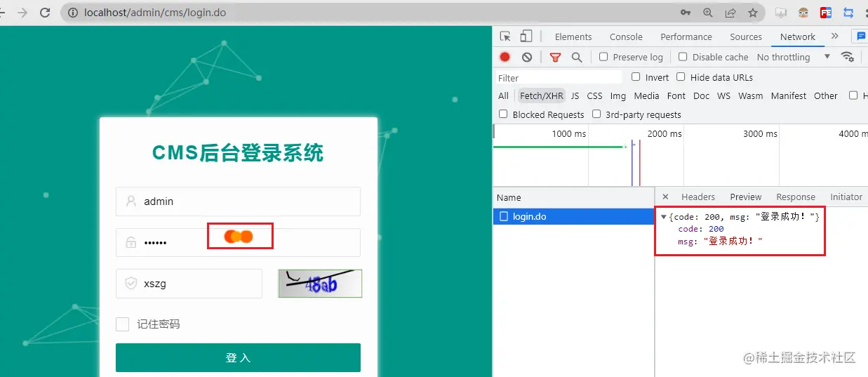The width and height of the screenshot is (868, 377).
Task: Click the browser forward arrow
Action: pos(22,13)
